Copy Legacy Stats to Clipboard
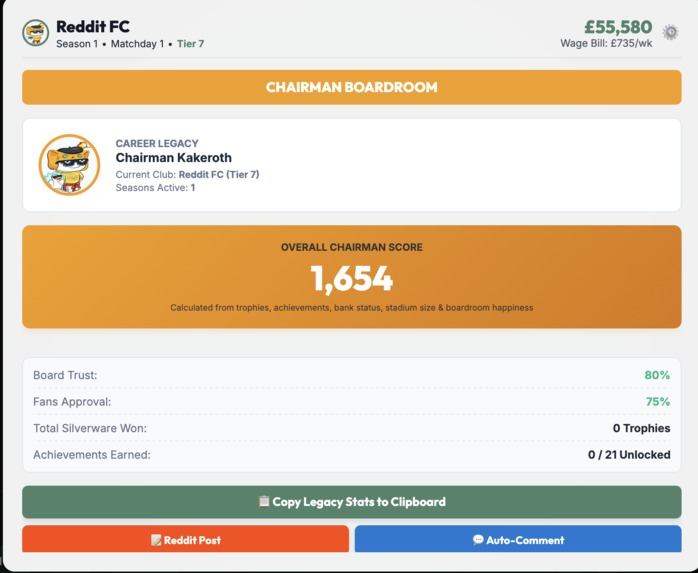This screenshot has width=698, height=573. tap(352, 502)
